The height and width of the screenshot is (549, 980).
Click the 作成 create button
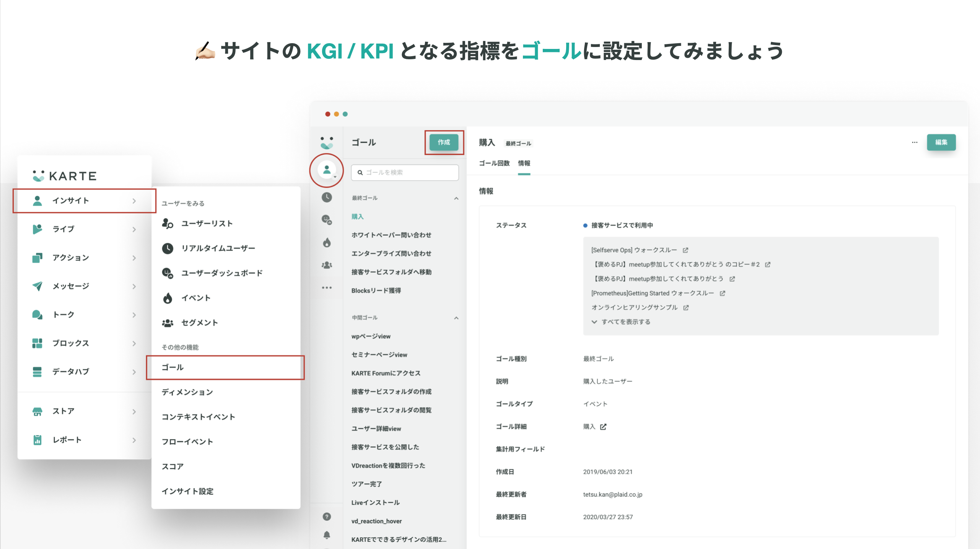444,142
